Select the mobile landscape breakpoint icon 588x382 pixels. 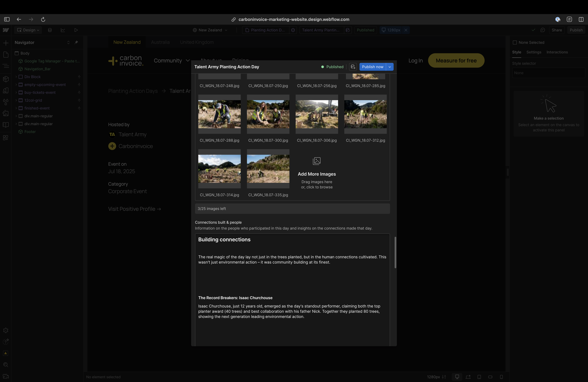click(490, 377)
